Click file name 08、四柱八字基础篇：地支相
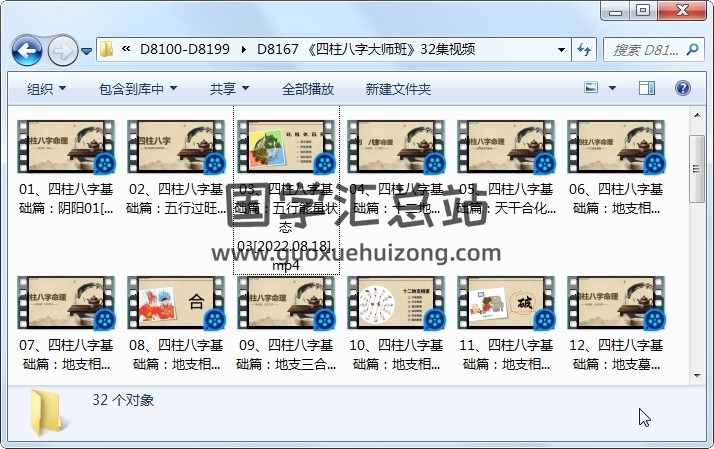This screenshot has width=714, height=449. (176, 355)
